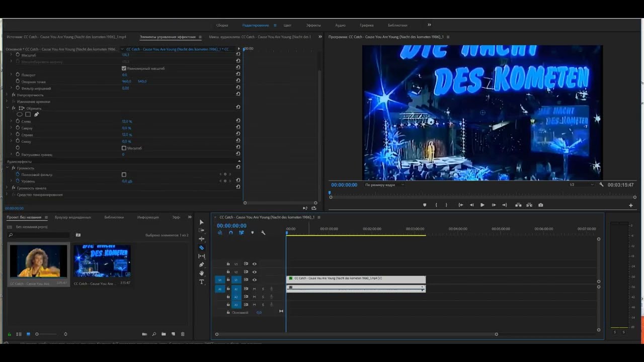This screenshot has height=362, width=644.
Task: Toggle stopwatch animation for Слева
Action: pos(18,121)
